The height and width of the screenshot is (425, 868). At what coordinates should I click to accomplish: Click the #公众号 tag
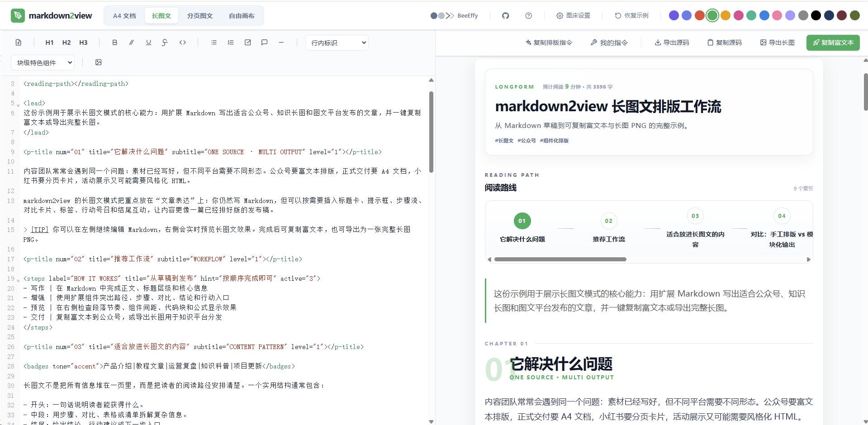click(527, 141)
